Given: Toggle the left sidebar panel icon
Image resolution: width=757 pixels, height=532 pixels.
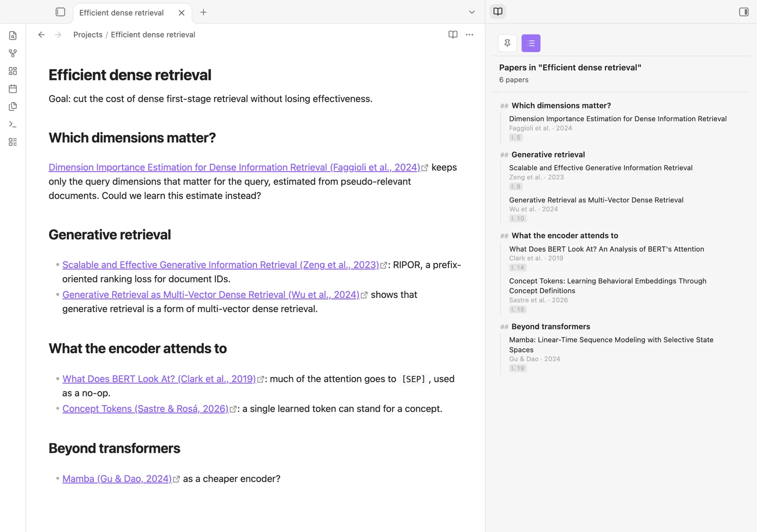Looking at the screenshot, I should [x=60, y=12].
